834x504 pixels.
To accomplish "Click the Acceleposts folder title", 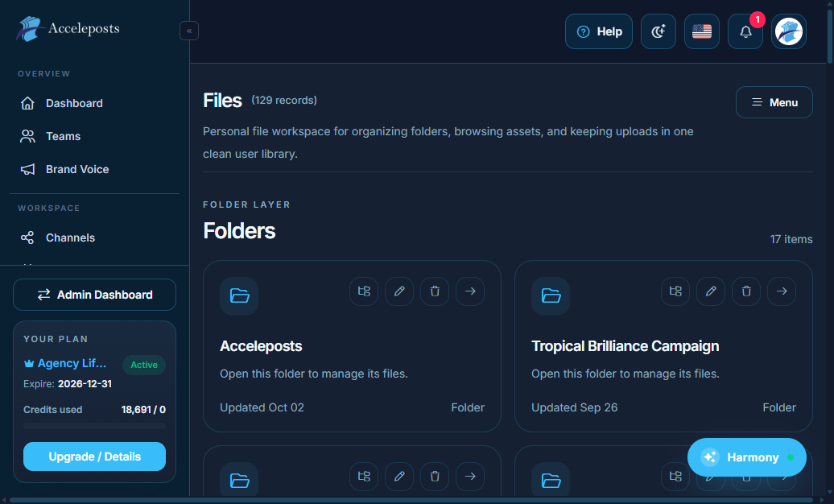I will (x=261, y=346).
